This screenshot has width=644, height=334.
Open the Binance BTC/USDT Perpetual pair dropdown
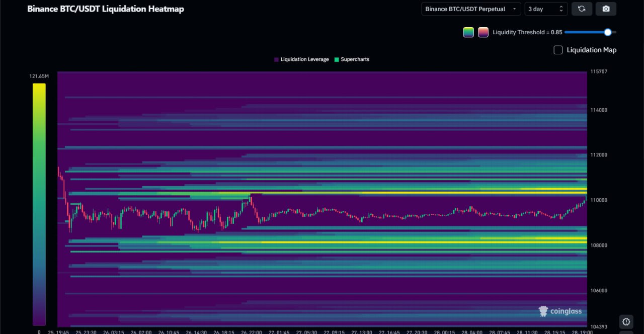click(471, 9)
